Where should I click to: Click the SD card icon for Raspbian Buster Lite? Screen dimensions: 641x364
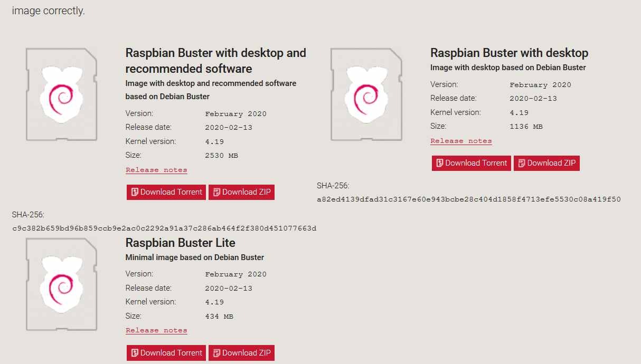click(x=61, y=283)
